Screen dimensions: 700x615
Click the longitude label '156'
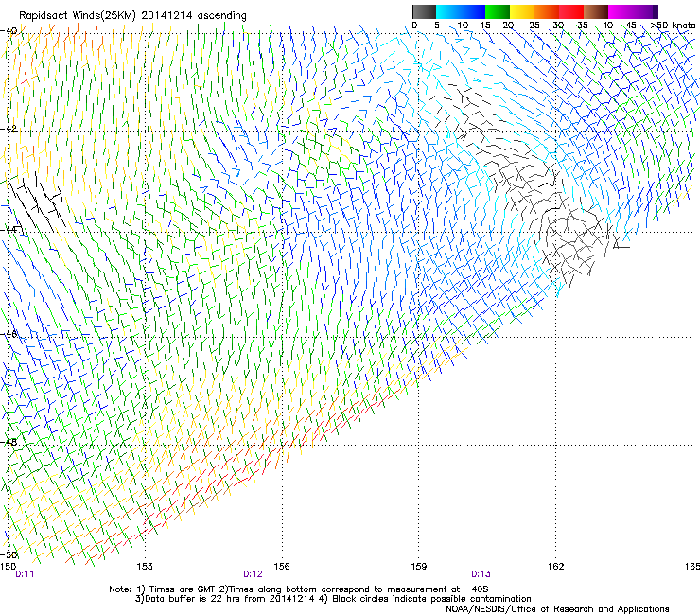coord(282,567)
